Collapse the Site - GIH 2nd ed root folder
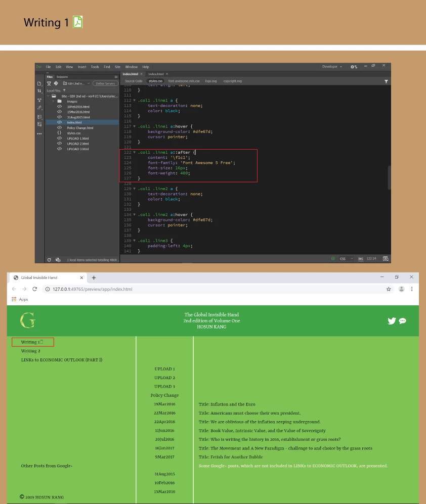Viewport: 426px width, 504px height. click(x=48, y=96)
